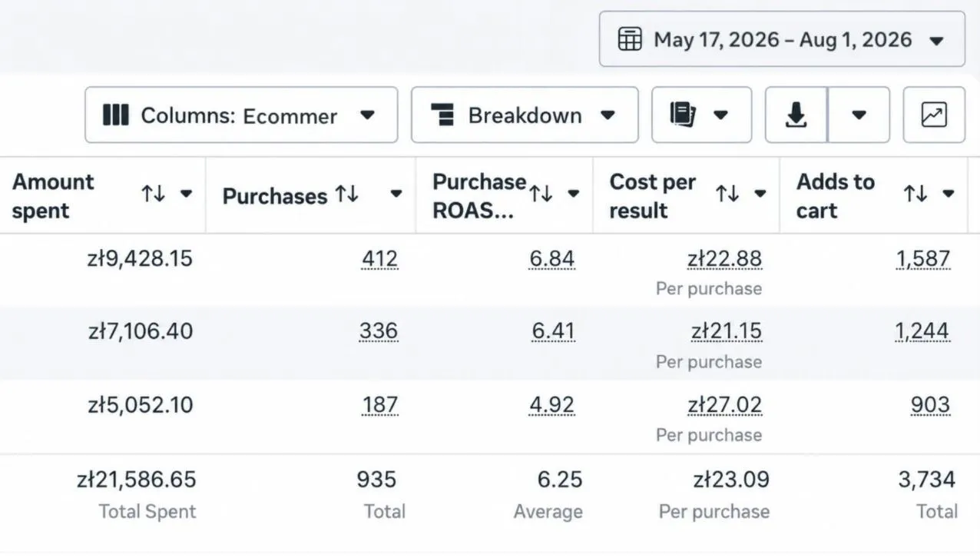Open the Purchases column options caret
The width and height of the screenshot is (980, 558).
(x=396, y=194)
